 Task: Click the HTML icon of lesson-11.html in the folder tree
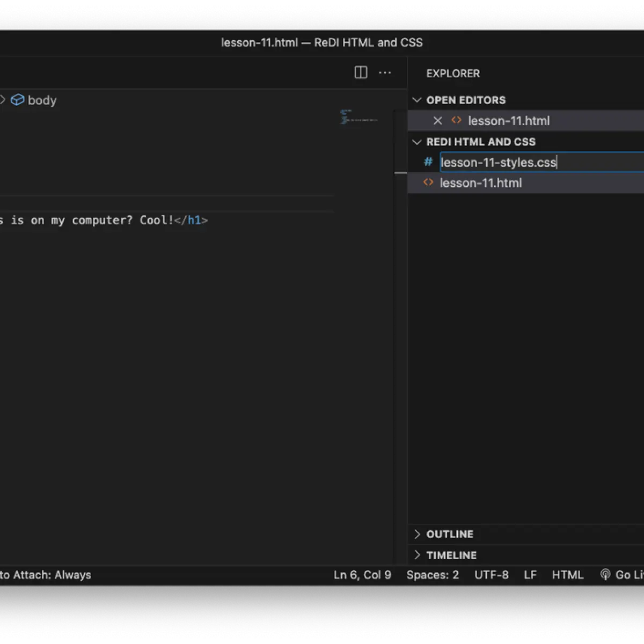[428, 182]
